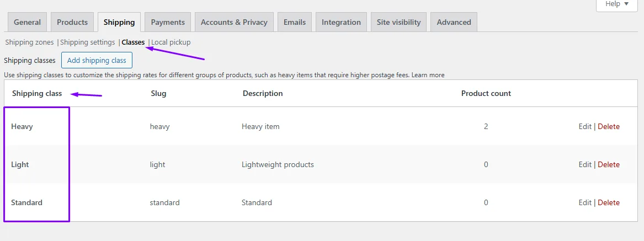Click the Heavy row product count 2
Image resolution: width=644 pixels, height=241 pixels.
point(486,126)
